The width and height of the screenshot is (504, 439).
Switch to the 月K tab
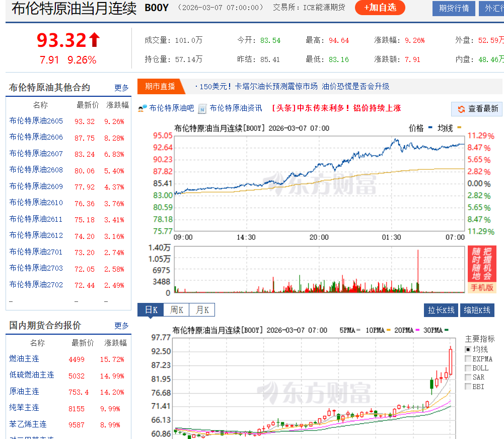click(202, 310)
